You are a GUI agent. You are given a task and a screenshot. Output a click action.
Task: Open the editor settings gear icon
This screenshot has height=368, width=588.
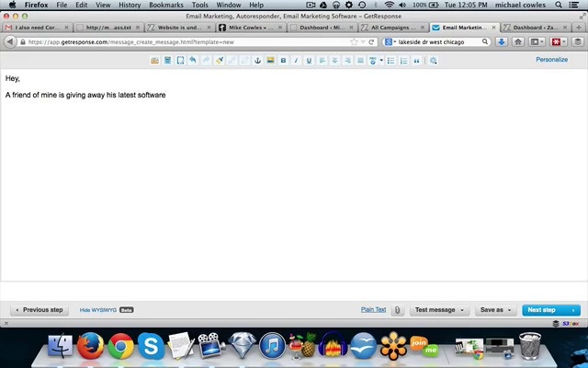[433, 61]
